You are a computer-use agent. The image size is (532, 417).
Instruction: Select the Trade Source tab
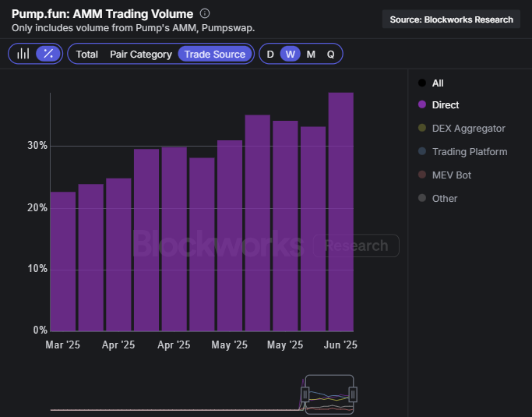pyautogui.click(x=215, y=54)
